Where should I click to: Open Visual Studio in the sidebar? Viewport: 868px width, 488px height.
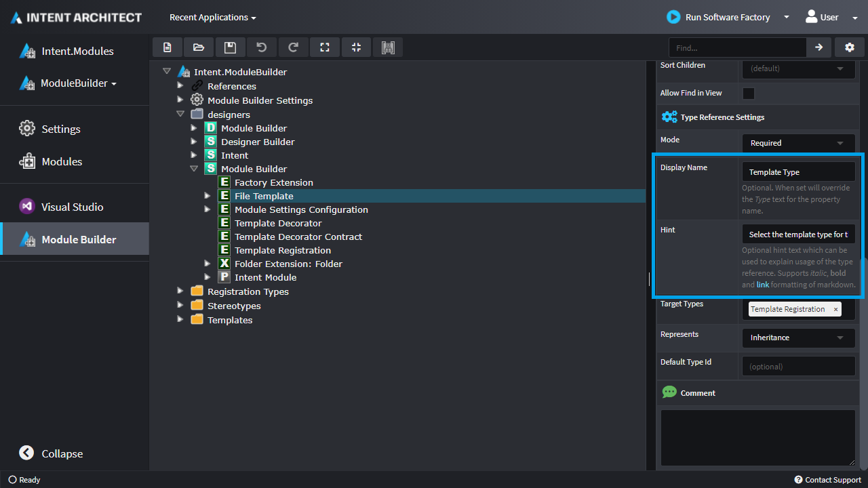(x=75, y=207)
